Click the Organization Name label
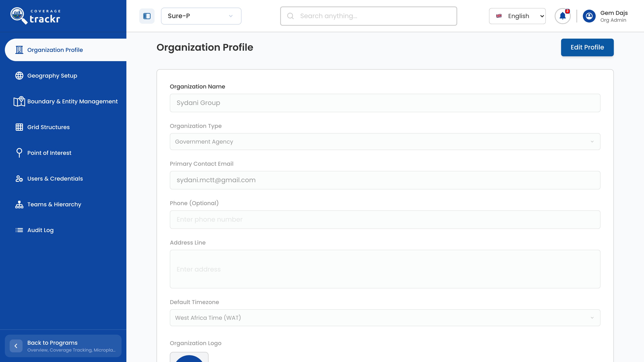The image size is (644, 362). (x=197, y=86)
